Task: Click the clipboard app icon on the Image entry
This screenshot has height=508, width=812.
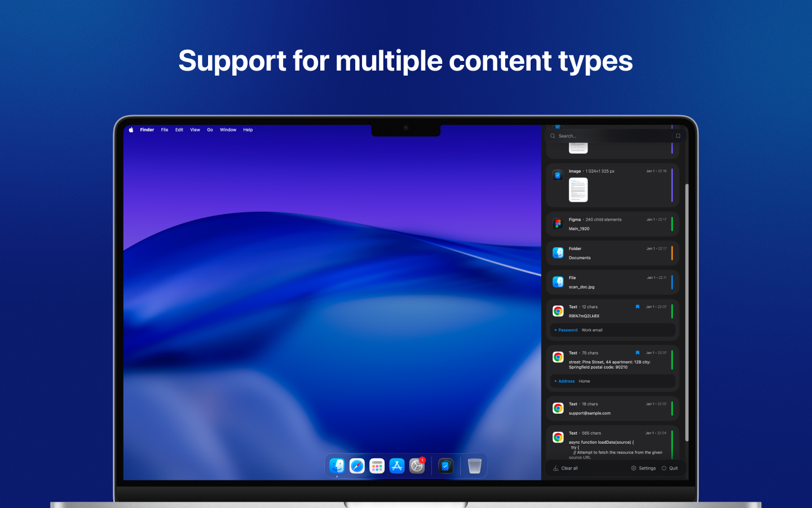Action: point(558,175)
